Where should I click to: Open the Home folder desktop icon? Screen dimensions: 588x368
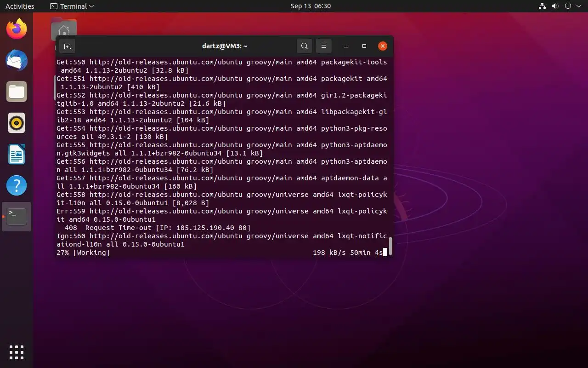click(64, 29)
